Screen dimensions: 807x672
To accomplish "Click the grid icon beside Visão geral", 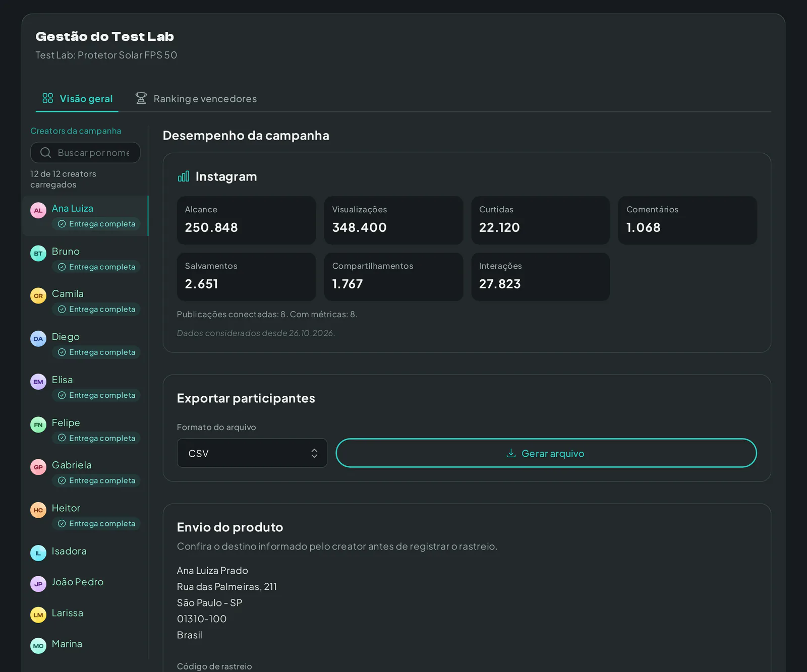I will click(x=48, y=98).
